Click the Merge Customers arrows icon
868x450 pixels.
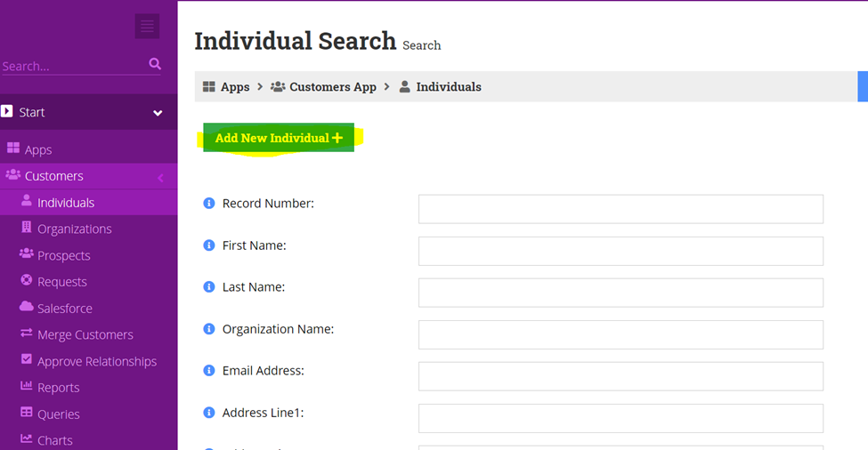pyautogui.click(x=27, y=333)
